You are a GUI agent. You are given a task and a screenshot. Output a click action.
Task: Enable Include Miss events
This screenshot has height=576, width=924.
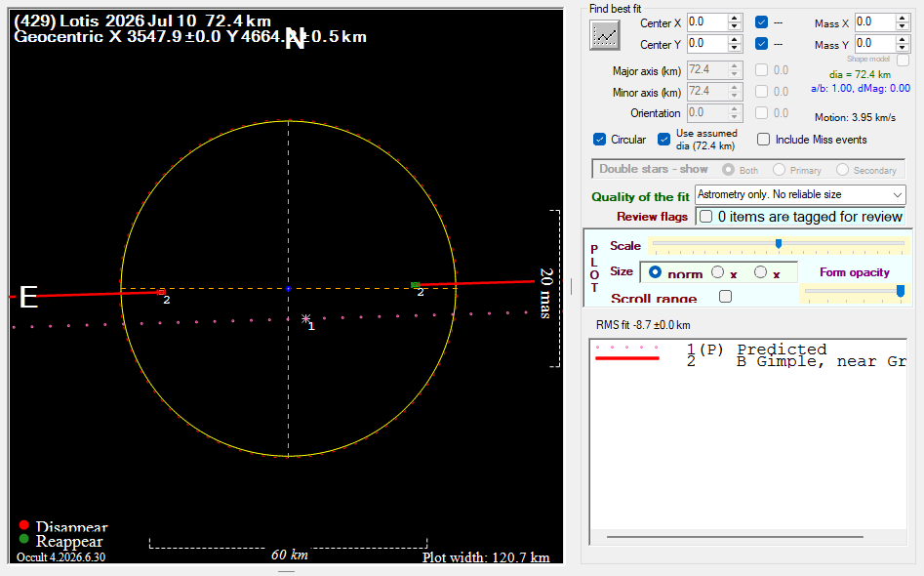click(x=763, y=140)
